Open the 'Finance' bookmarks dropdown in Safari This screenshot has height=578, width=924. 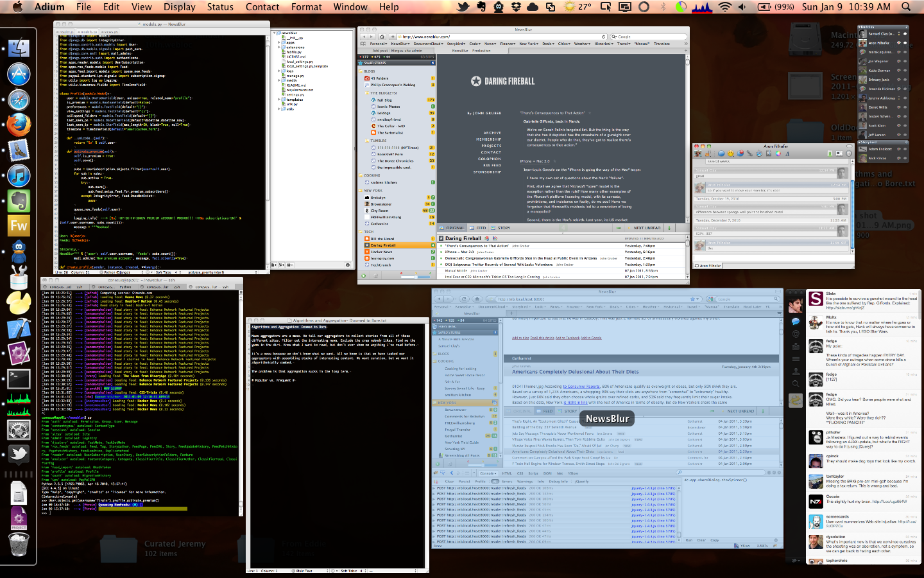coord(508,44)
